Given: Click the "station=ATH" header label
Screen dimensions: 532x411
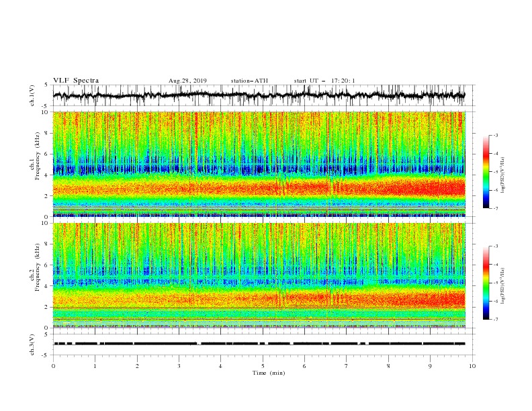Looking at the screenshot, I should (x=249, y=81).
